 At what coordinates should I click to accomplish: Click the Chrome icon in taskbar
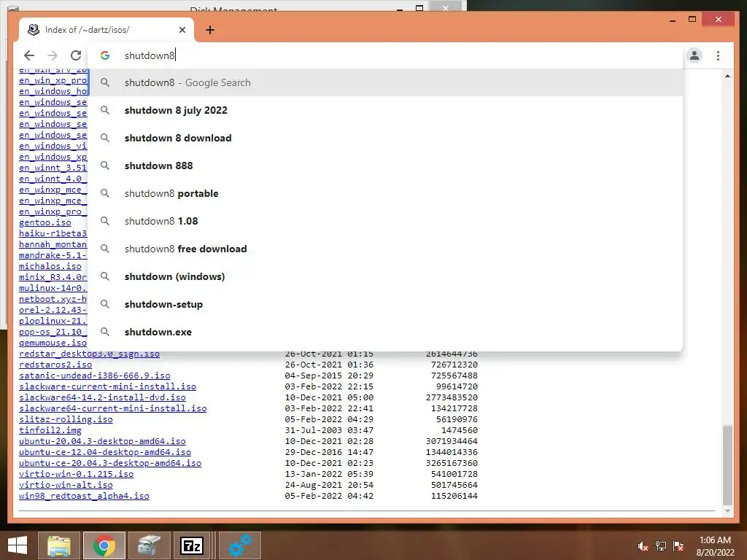104,545
